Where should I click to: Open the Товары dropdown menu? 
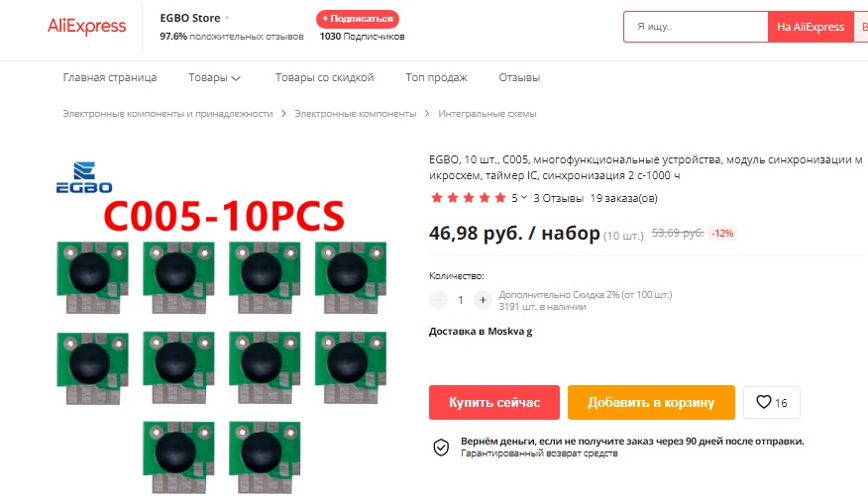pyautogui.click(x=214, y=77)
